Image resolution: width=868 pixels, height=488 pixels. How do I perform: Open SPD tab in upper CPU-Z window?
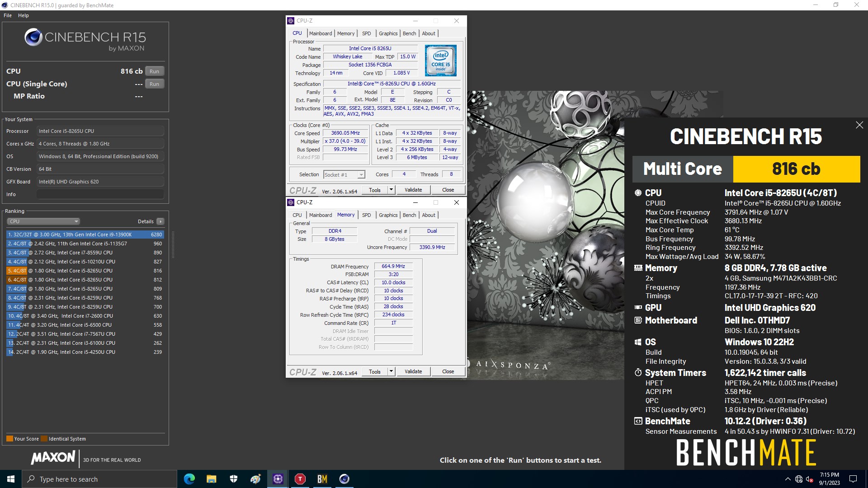367,33
